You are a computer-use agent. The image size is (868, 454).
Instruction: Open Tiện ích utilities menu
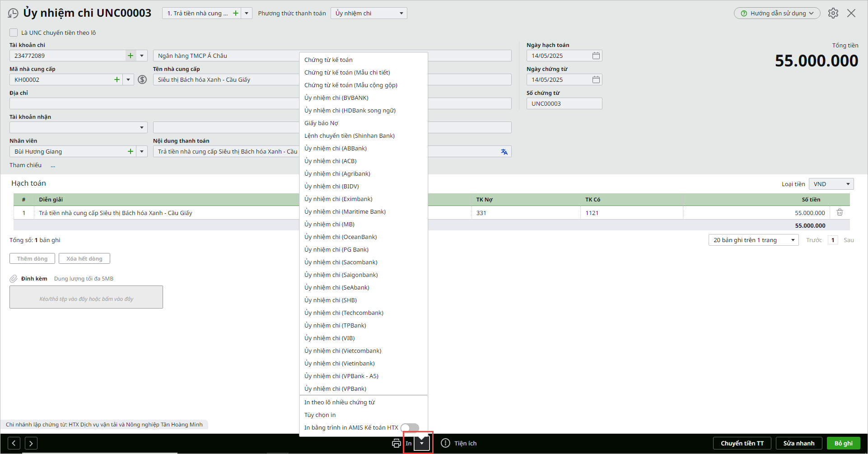(459, 443)
